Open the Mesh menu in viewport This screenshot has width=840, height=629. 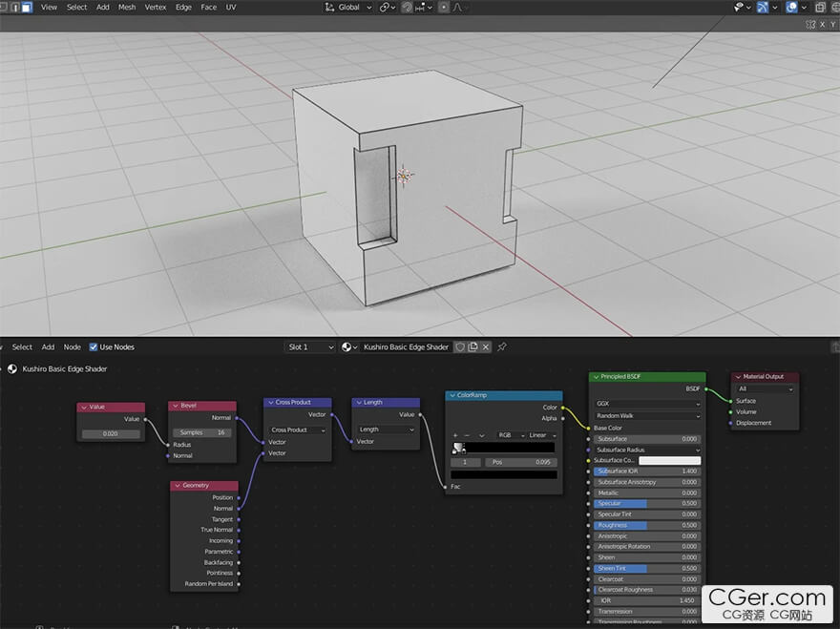click(127, 7)
